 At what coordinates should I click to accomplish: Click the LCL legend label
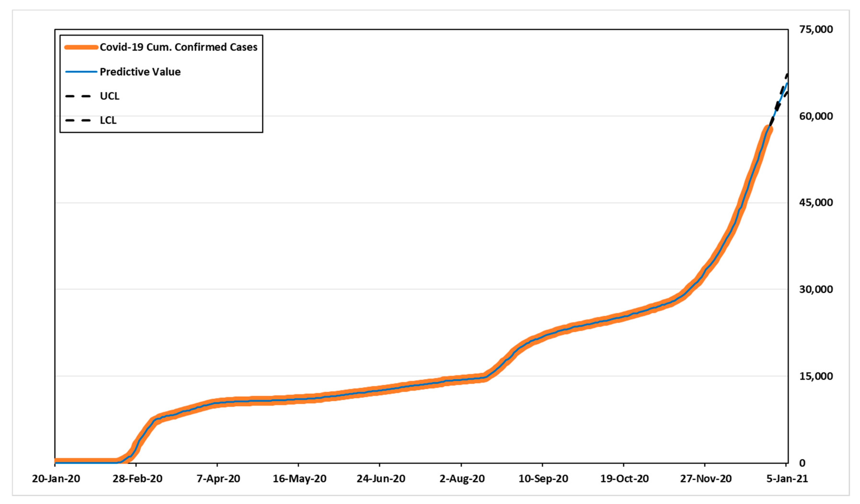(108, 120)
